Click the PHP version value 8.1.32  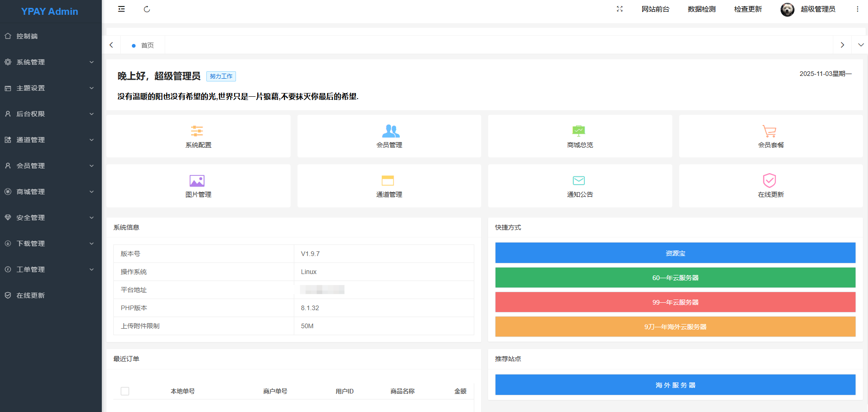click(310, 308)
